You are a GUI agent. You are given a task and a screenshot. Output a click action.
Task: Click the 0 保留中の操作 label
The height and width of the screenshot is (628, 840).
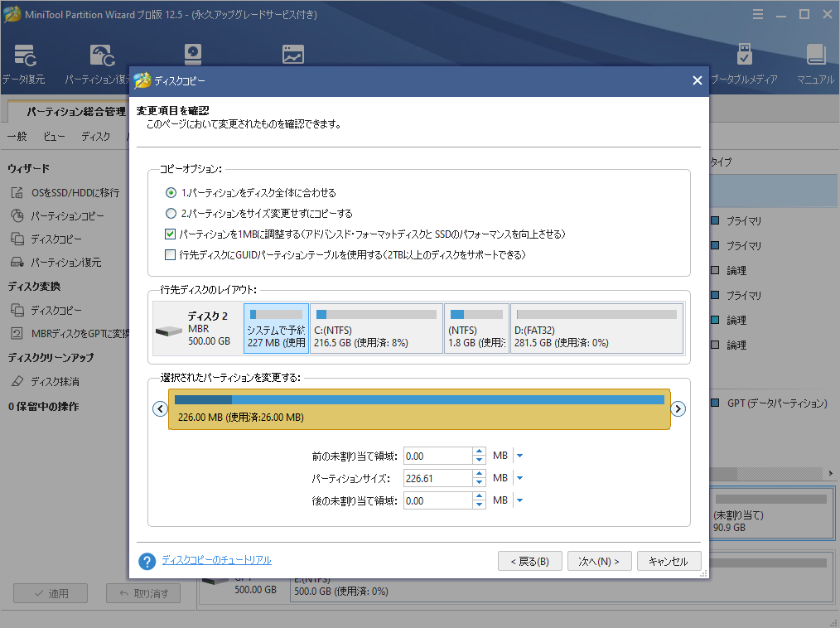pyautogui.click(x=43, y=406)
